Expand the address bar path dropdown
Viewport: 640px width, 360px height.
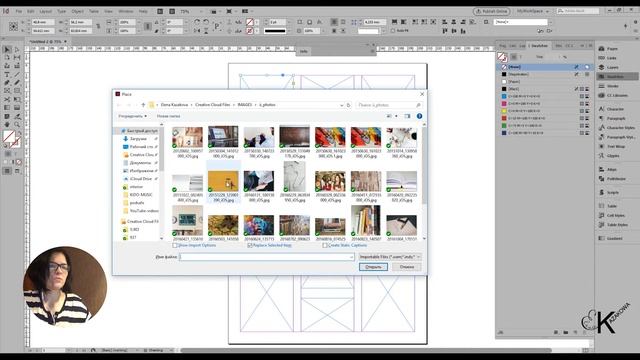click(x=341, y=105)
